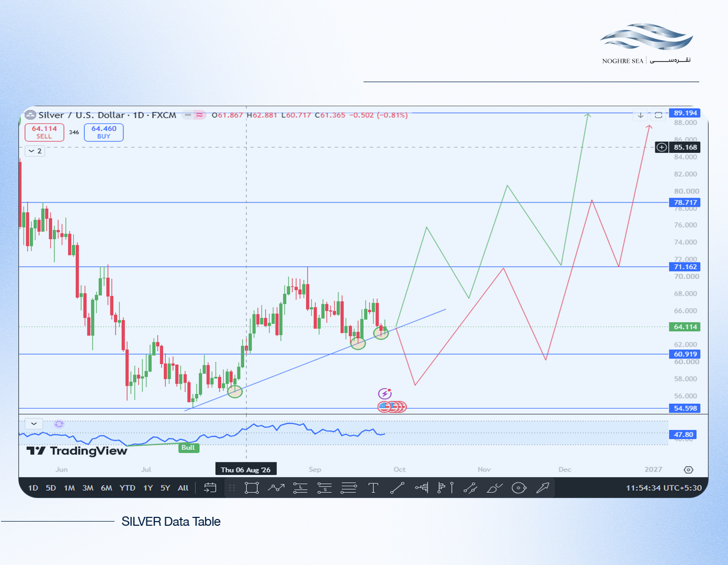The image size is (728, 565).
Task: Select the arrow marker tool
Action: [543, 488]
